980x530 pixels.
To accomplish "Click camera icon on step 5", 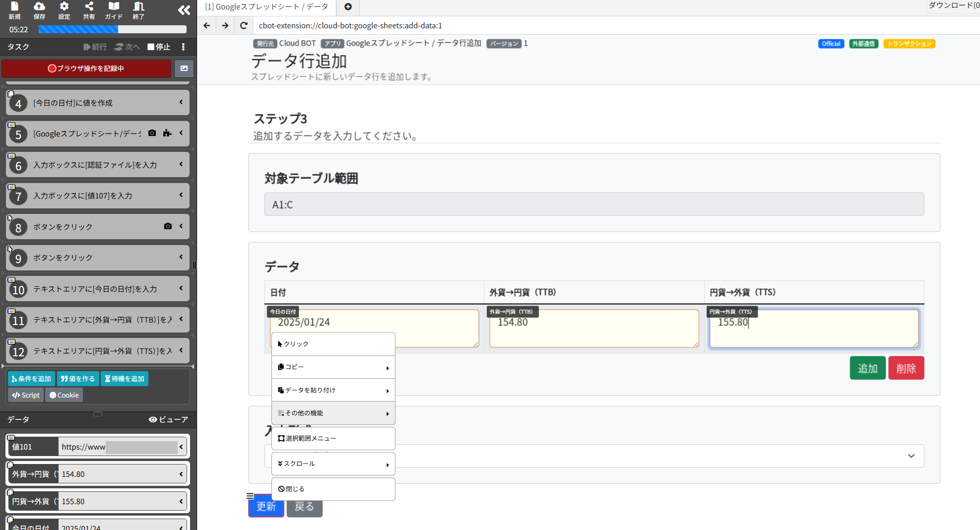I will point(152,133).
